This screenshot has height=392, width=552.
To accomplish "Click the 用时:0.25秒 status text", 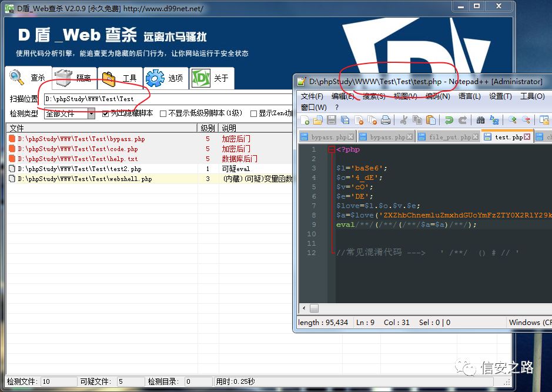I will (x=235, y=381).
